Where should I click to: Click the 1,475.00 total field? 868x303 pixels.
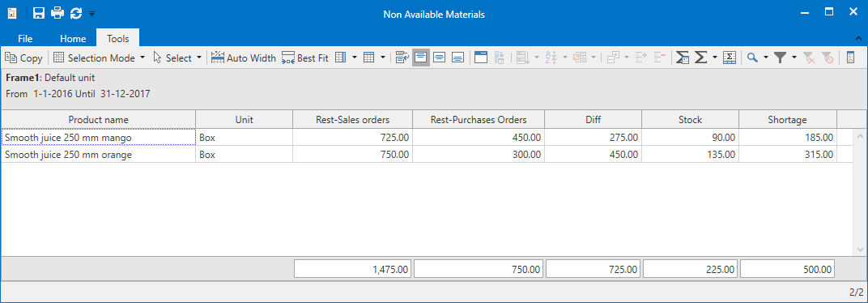(x=353, y=269)
